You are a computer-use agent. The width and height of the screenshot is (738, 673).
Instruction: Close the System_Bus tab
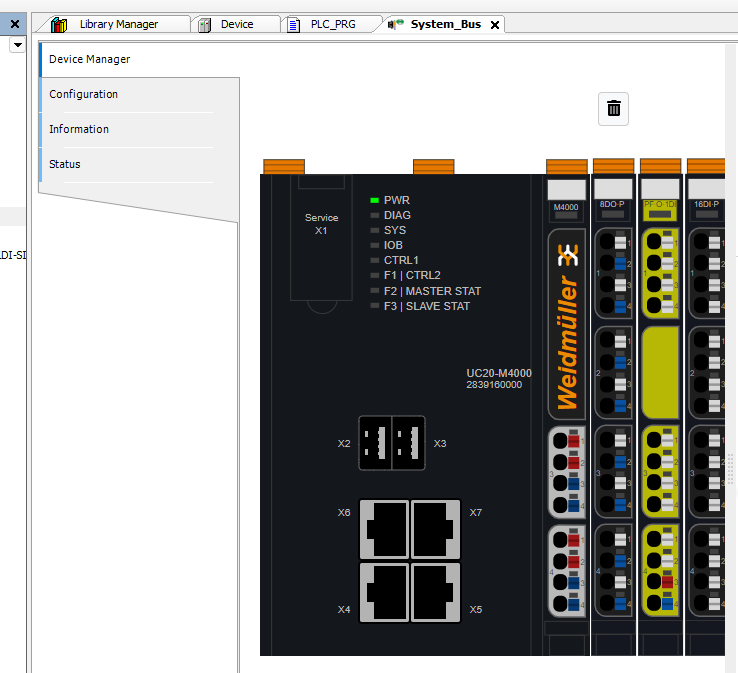pyautogui.click(x=495, y=25)
